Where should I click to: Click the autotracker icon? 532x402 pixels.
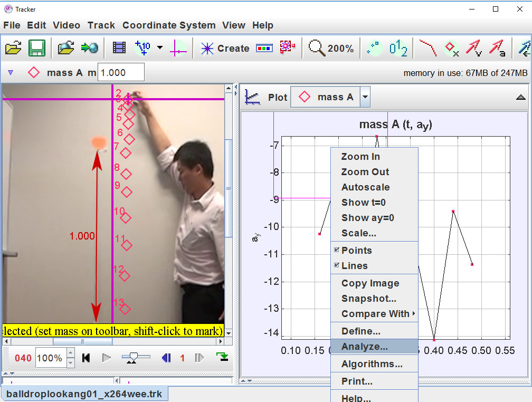pyautogui.click(x=287, y=47)
